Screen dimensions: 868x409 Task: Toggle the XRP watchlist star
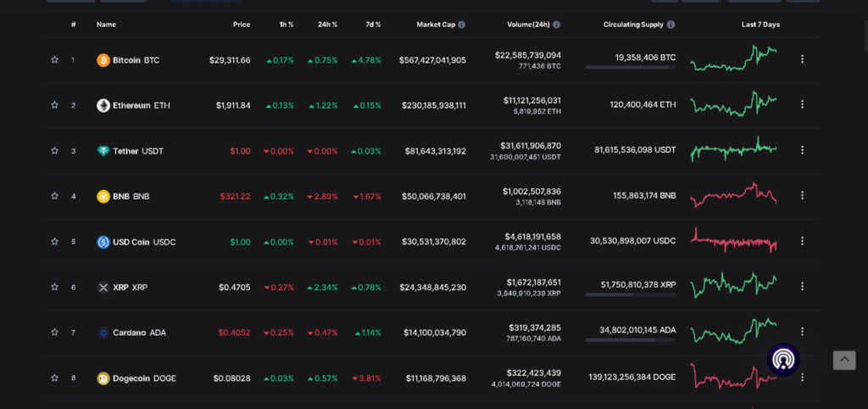54,287
